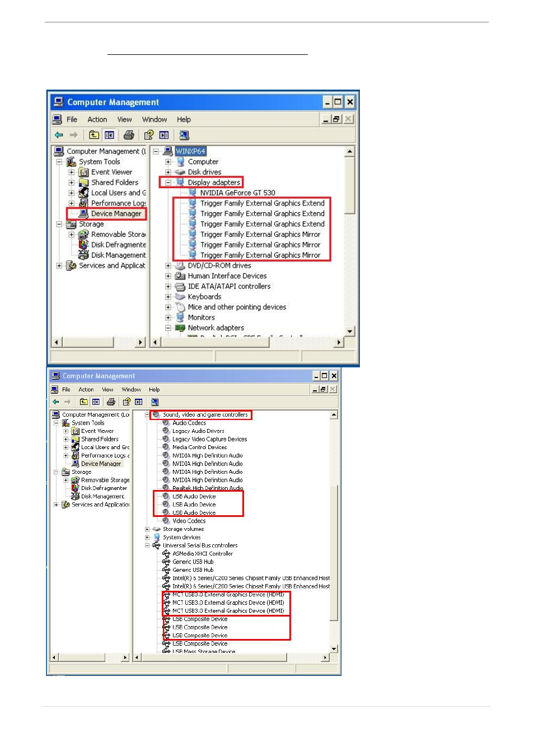
Task: Select Realtek High Definition Audio device
Action: pyautogui.click(x=208, y=488)
